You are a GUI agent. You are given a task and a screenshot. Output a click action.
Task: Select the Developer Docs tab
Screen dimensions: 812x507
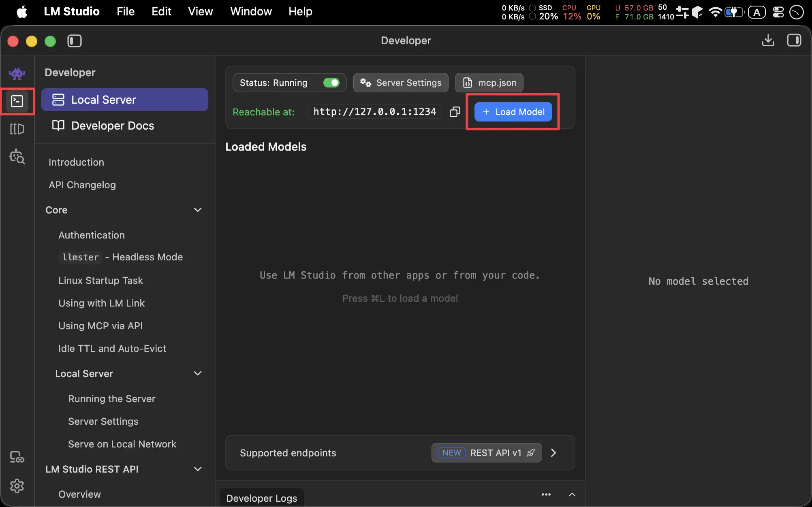125,126
